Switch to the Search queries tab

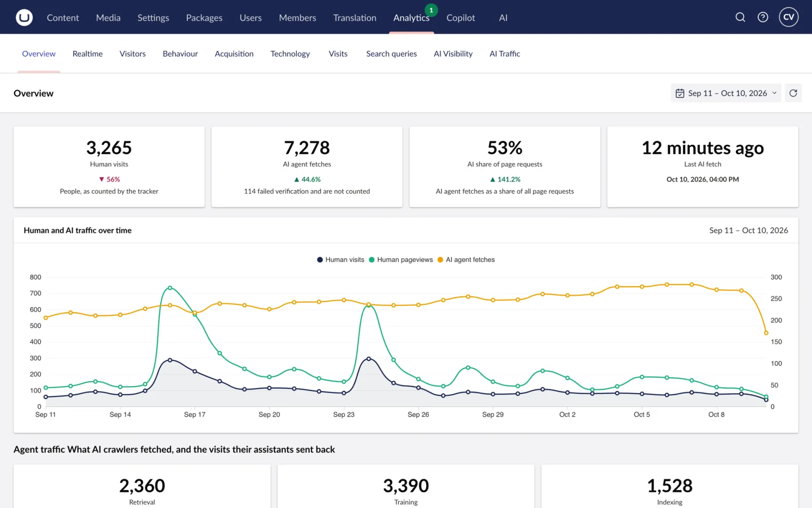click(x=391, y=54)
